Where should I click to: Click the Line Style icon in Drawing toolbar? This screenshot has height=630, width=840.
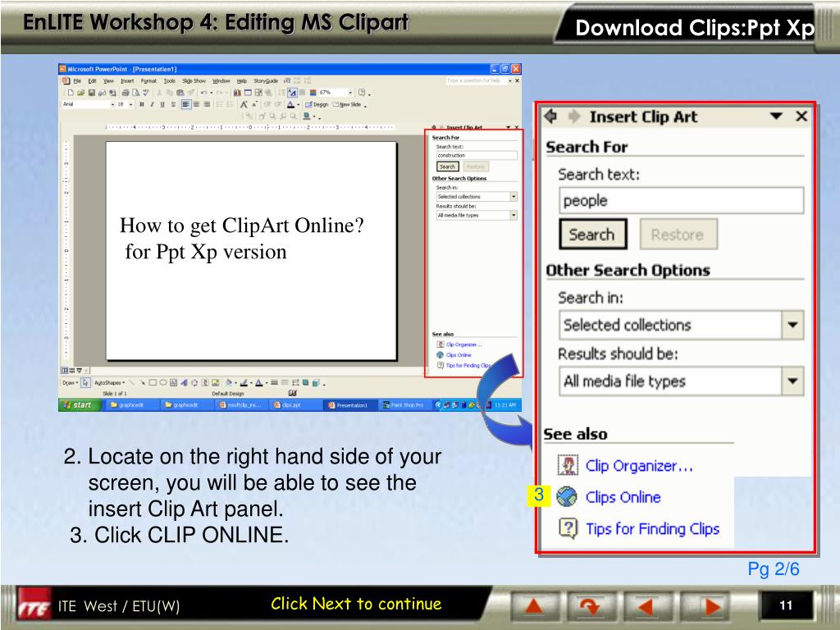(x=274, y=382)
